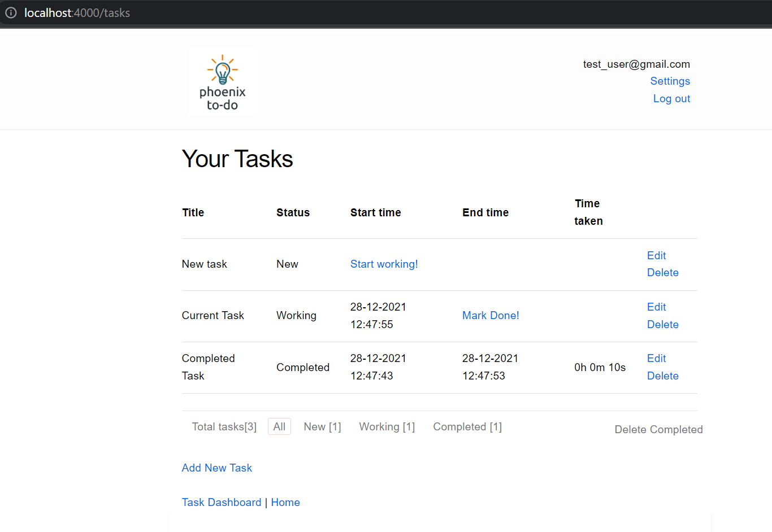Image resolution: width=772 pixels, height=532 pixels.
Task: Click the Current Task title cell
Action: coord(212,315)
